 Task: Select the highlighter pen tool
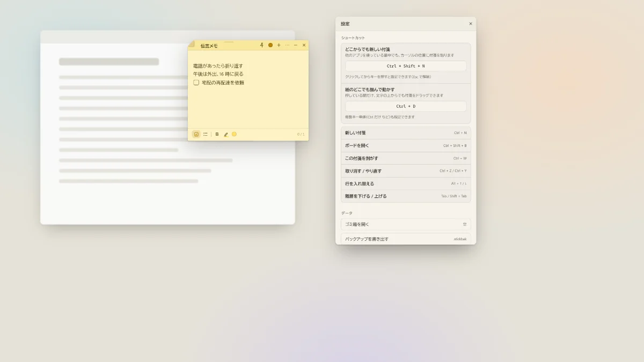pyautogui.click(x=226, y=134)
